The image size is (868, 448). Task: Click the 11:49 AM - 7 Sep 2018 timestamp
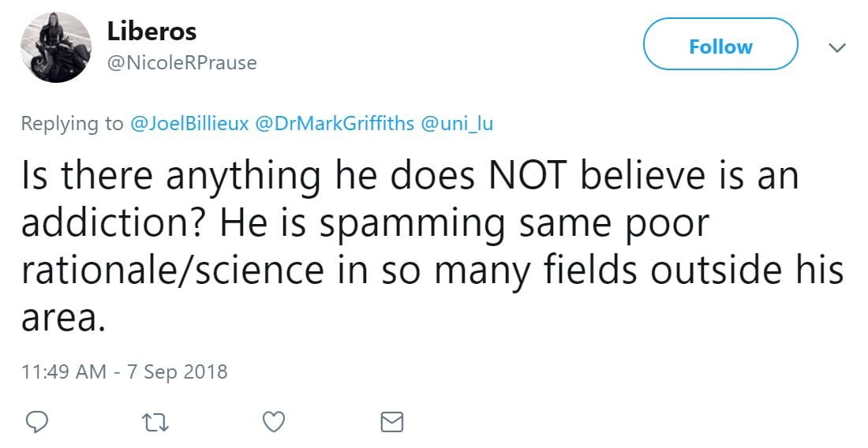click(124, 371)
